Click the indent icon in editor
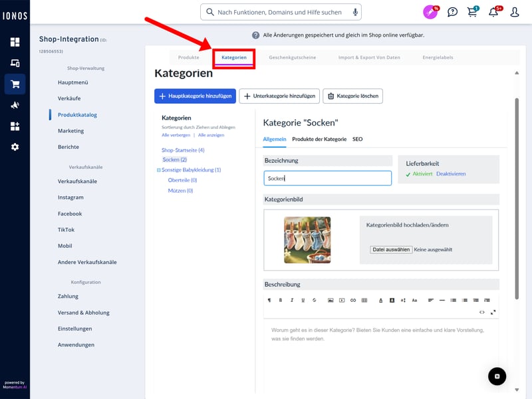Viewport: 532px width, 399px height. [487, 301]
